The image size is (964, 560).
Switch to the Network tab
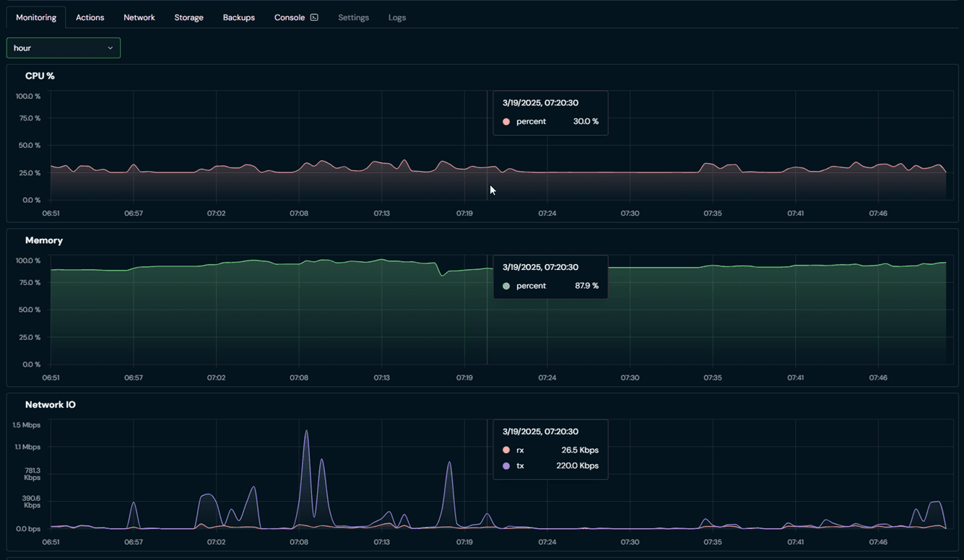click(139, 17)
